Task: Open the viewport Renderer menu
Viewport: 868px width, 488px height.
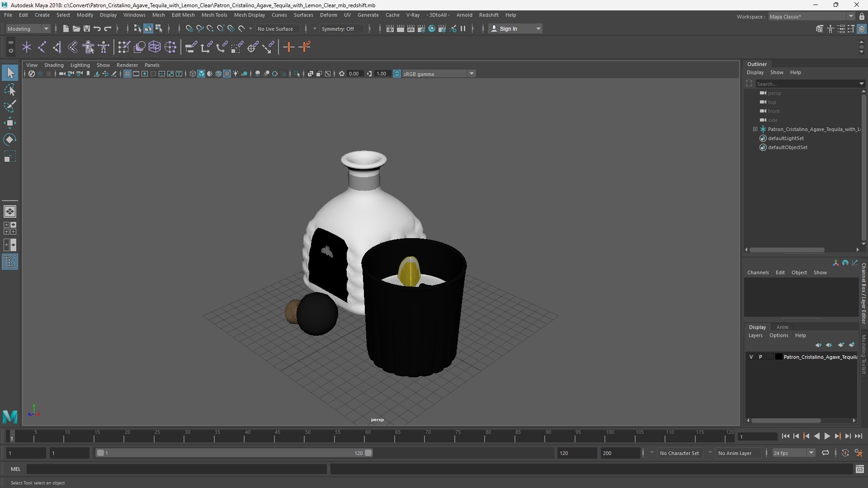Action: [127, 65]
